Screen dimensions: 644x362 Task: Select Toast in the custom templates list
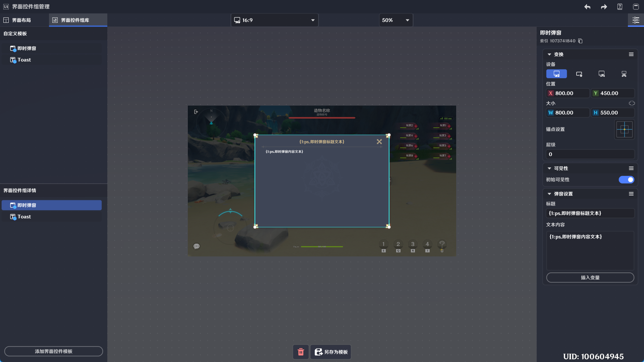pyautogui.click(x=24, y=60)
